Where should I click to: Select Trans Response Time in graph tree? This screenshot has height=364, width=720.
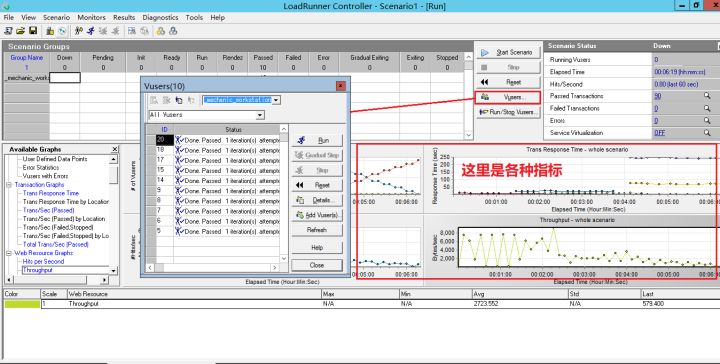(51, 193)
